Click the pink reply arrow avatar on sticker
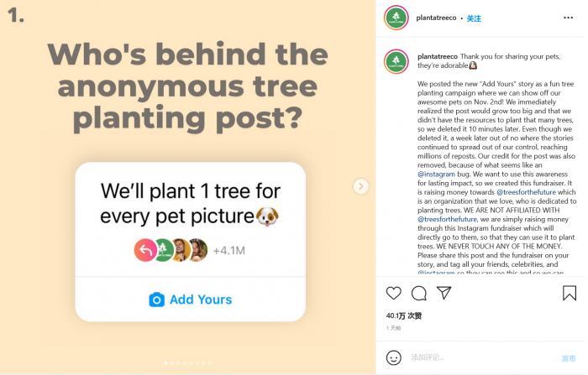 click(143, 250)
